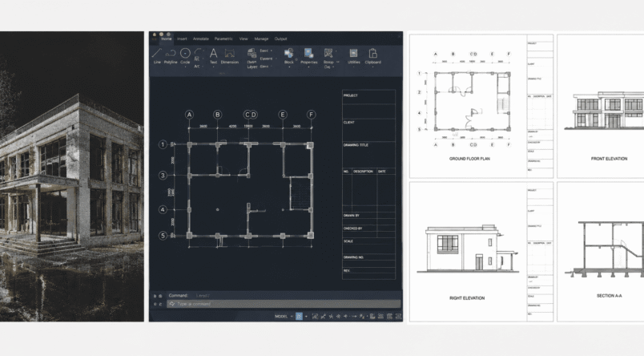Switch to the Home ribbon tab

(x=167, y=38)
